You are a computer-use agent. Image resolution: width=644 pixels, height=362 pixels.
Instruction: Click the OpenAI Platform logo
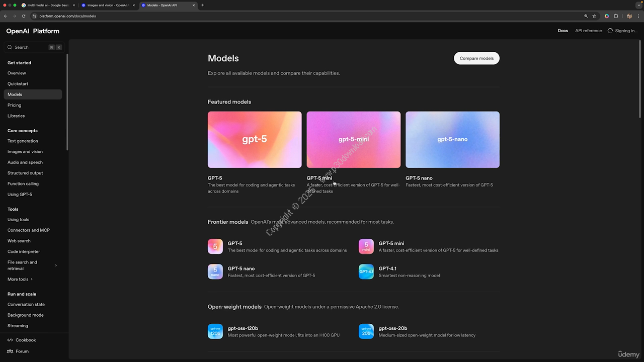coord(33,31)
